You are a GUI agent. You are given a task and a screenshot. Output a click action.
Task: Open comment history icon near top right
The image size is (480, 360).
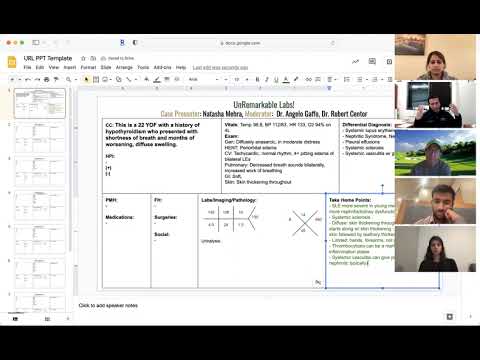coord(372,61)
